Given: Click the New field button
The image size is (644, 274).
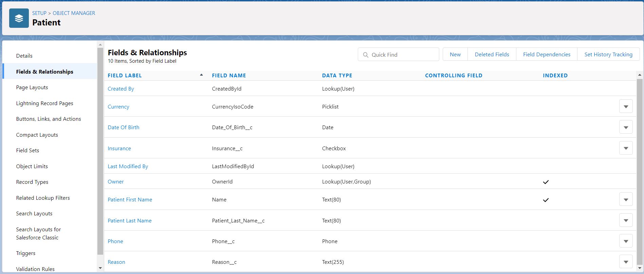Looking at the screenshot, I should point(455,55).
